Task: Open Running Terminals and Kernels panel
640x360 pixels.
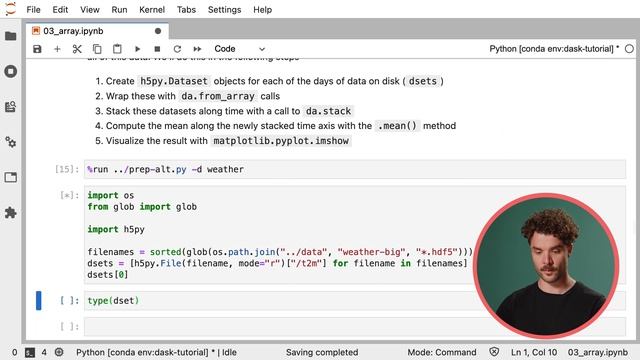Action: click(x=11, y=71)
